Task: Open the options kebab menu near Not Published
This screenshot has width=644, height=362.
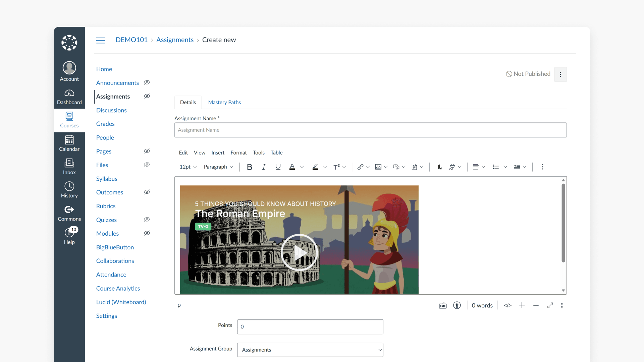Action: (560, 74)
